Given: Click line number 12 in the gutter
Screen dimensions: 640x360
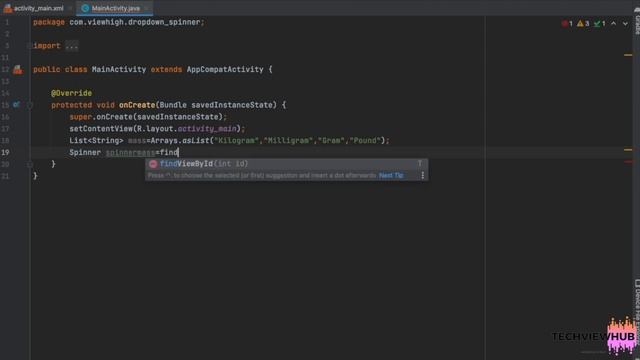Looking at the screenshot, I should (5, 69).
